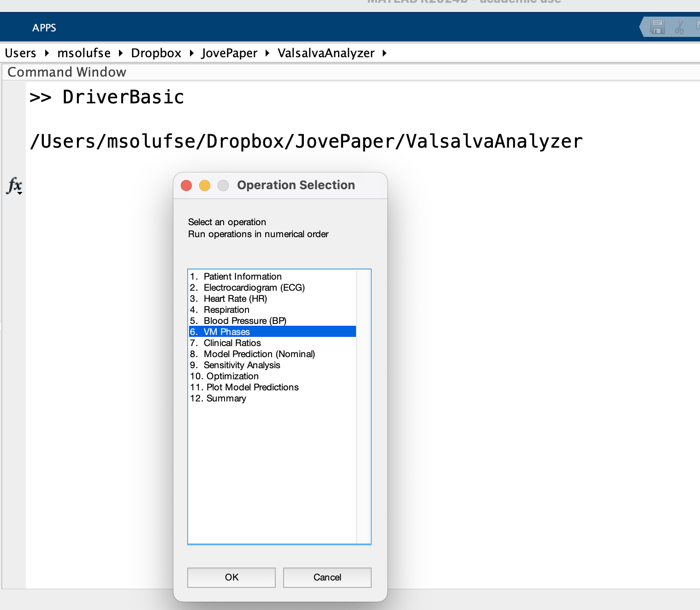Screen dimensions: 700x610
Task: Expand the arrow after Dropbox
Action: tap(191, 53)
